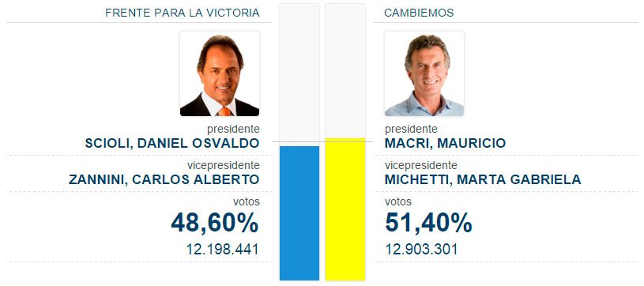Click the 12.198.441 vote count
Viewport: 644px width, 286px height.
(x=223, y=250)
